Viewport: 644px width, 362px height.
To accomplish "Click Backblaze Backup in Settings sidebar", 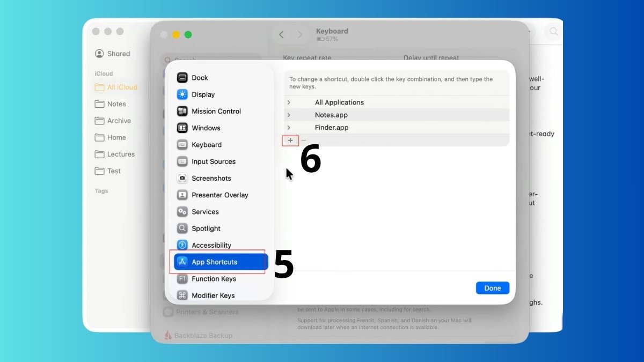I will [203, 335].
